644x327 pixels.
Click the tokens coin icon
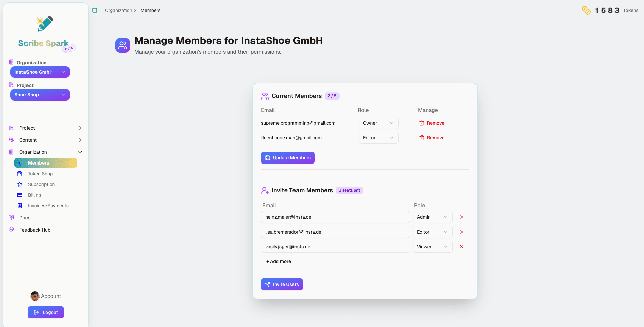(586, 10)
